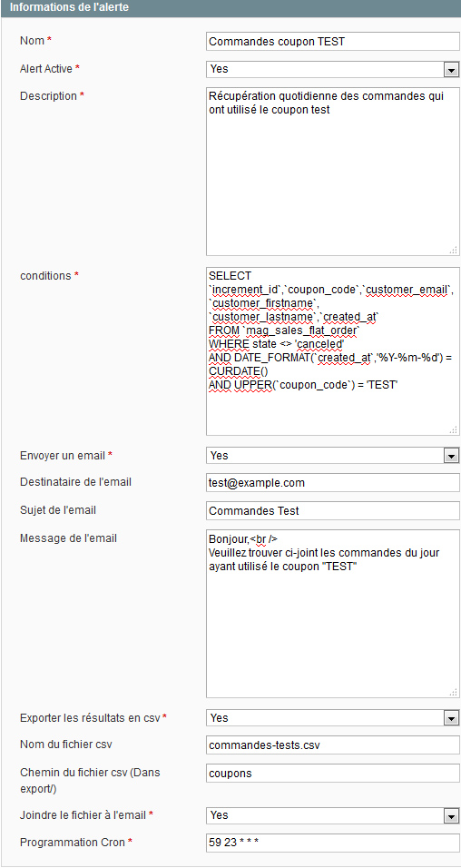
Task: Open the Alert Active dropdown arrow
Action: click(x=452, y=70)
